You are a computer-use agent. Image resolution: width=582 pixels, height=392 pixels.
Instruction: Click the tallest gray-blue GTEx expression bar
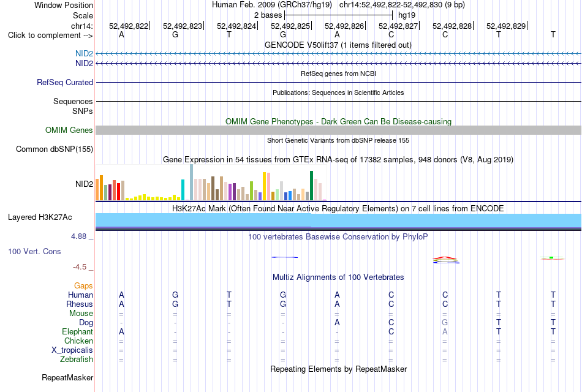(x=192, y=183)
